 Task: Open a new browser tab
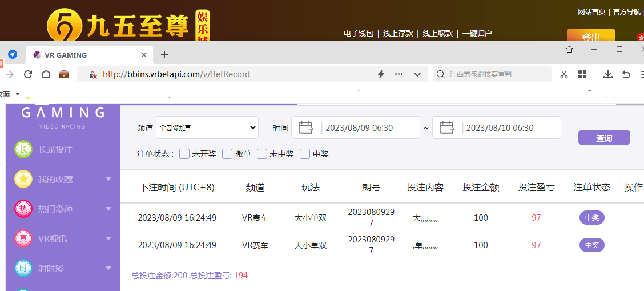[164, 55]
